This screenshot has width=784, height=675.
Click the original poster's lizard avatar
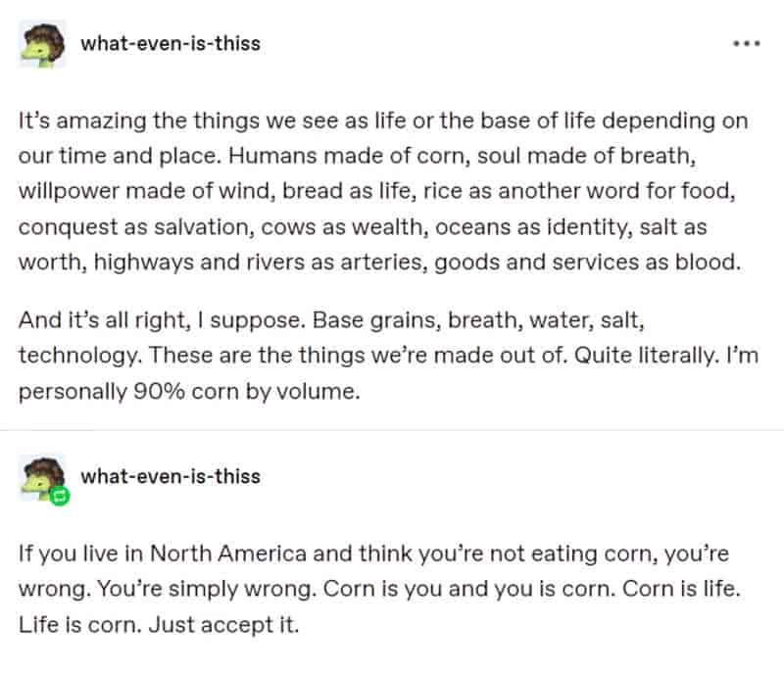point(42,44)
